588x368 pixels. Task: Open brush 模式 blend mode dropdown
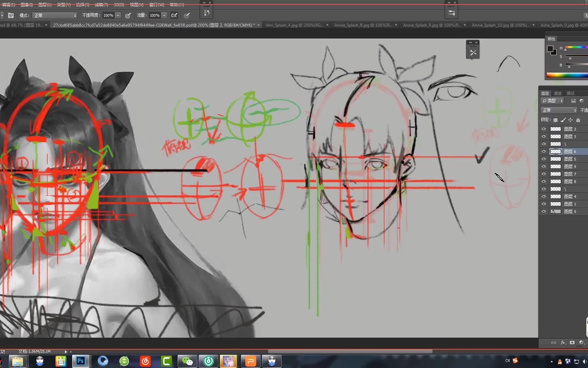click(x=55, y=15)
